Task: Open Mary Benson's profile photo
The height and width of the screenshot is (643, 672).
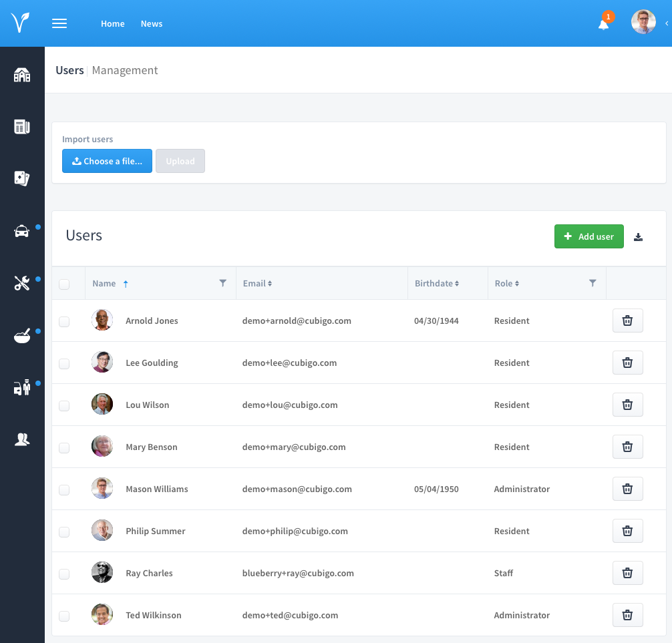Action: click(x=102, y=446)
